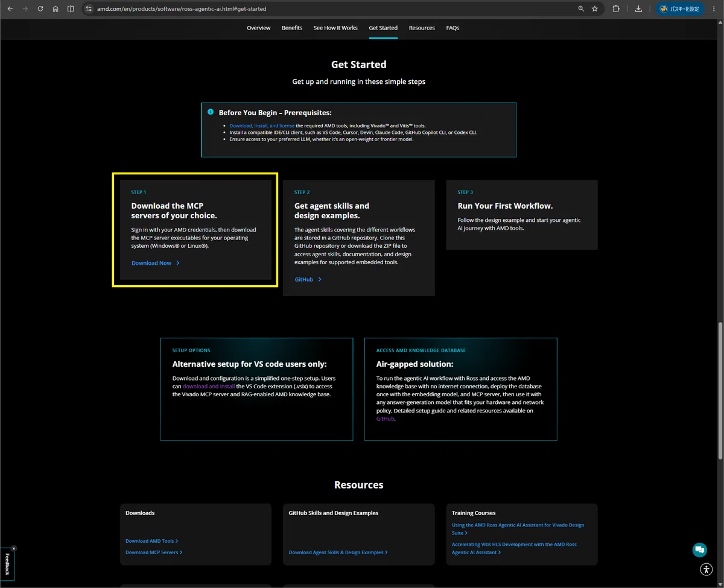This screenshot has height=588, width=724.
Task: Select the Get Started tab
Action: coord(383,28)
